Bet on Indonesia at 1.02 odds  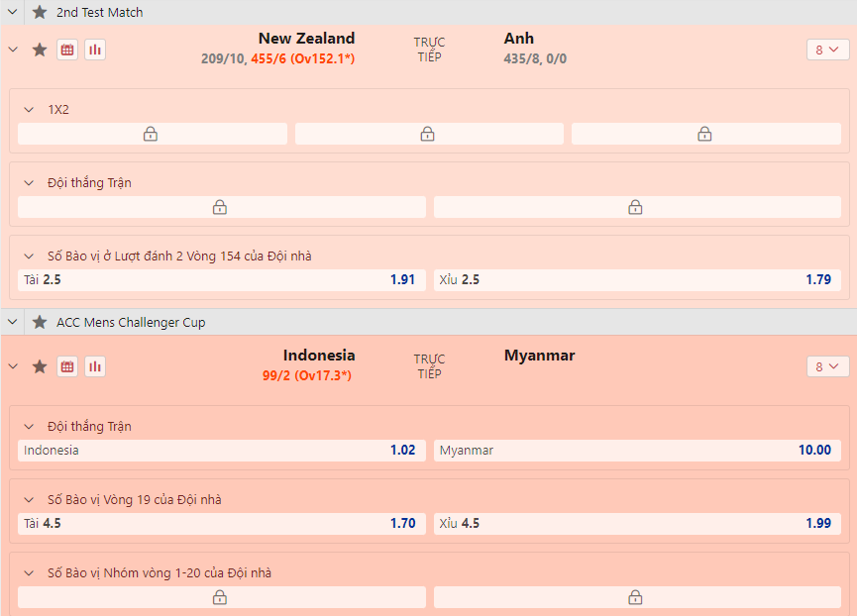pos(221,451)
